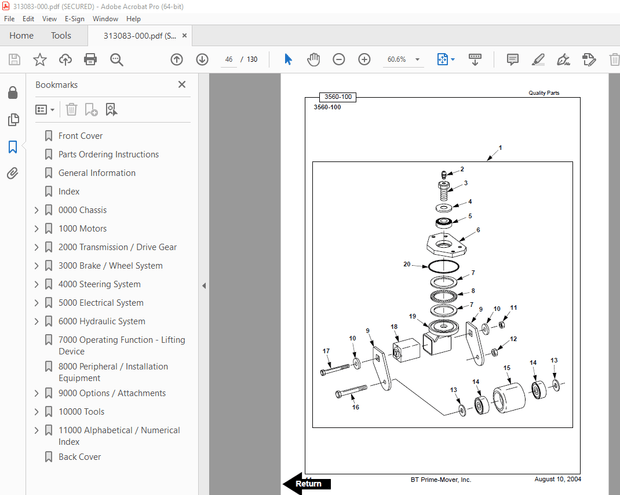
Task: Open the Edit menu
Action: 28,19
